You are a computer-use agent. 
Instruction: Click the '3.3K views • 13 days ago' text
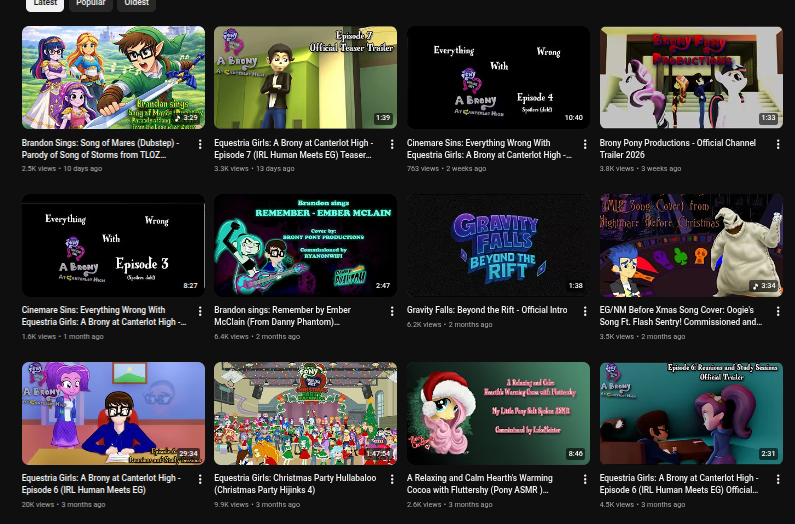[x=254, y=168]
